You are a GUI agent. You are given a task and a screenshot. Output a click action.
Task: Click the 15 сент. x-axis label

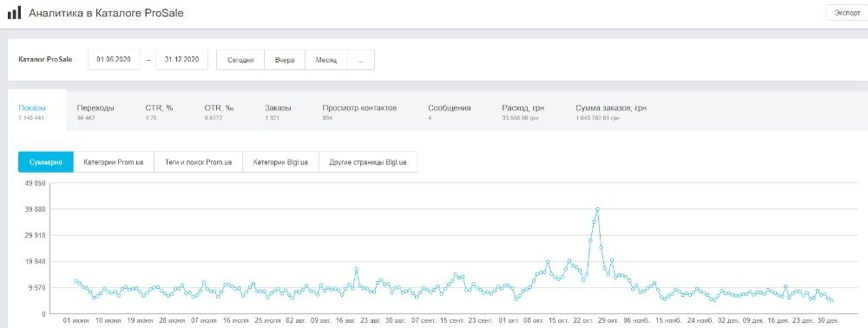452,320
